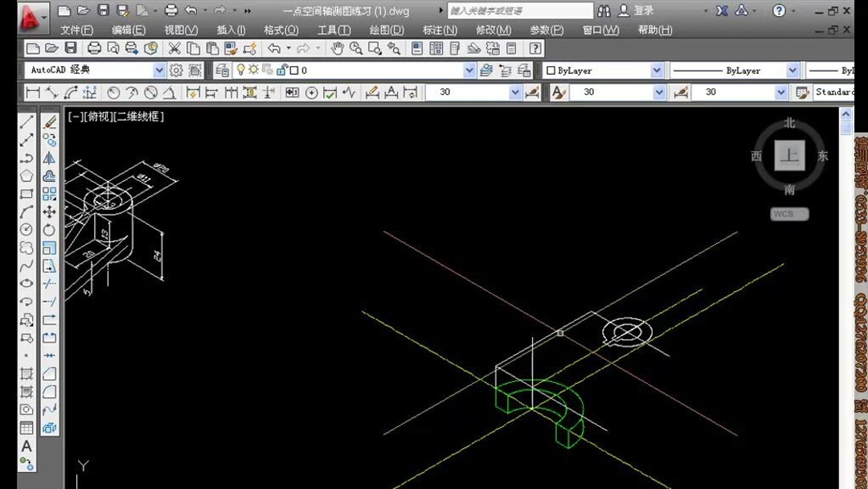Image resolution: width=868 pixels, height=489 pixels.
Task: Open the 绘图(D) menu
Action: tap(388, 30)
